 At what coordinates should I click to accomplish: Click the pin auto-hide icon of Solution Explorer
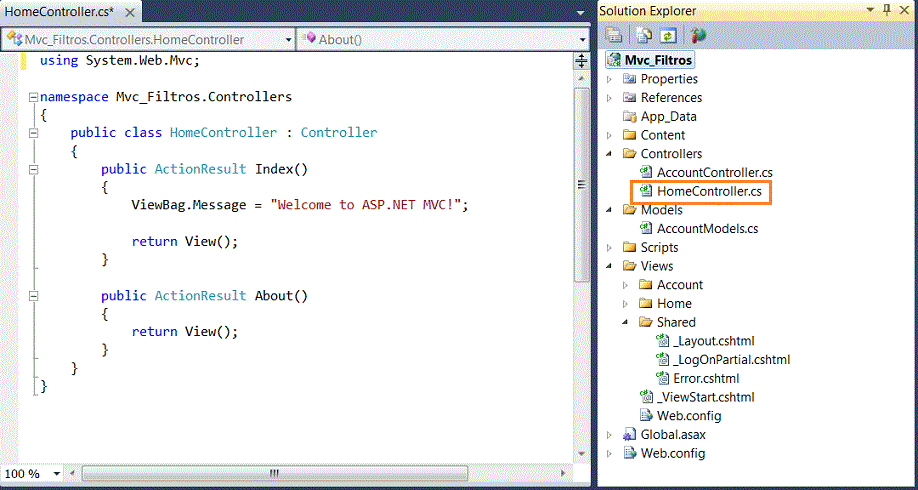pos(888,10)
